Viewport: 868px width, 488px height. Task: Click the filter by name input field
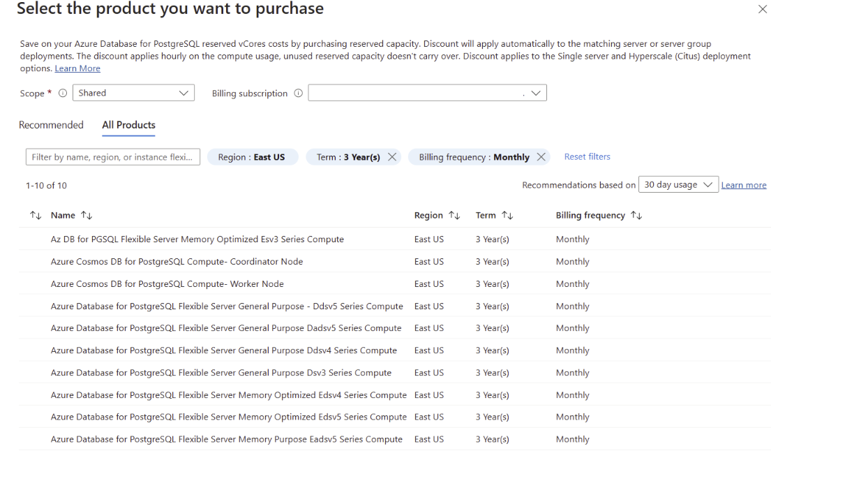tap(112, 156)
